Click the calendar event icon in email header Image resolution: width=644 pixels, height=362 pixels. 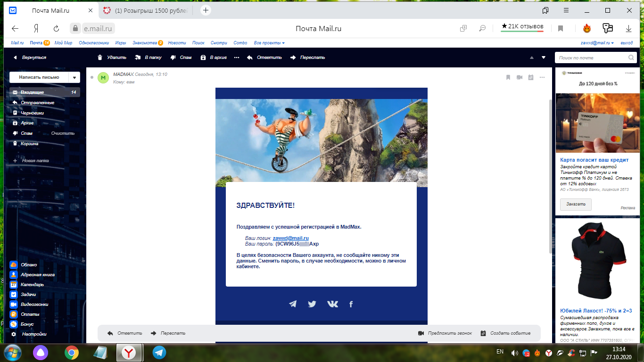click(x=531, y=77)
